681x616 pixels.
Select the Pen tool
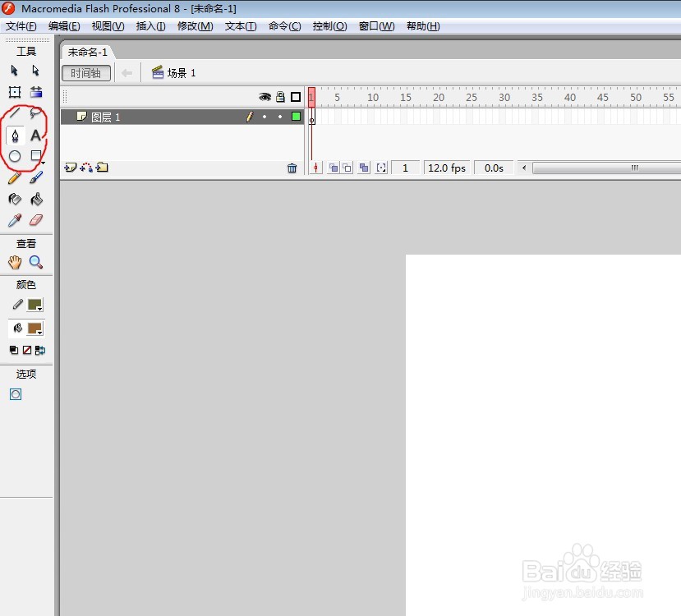(x=15, y=136)
